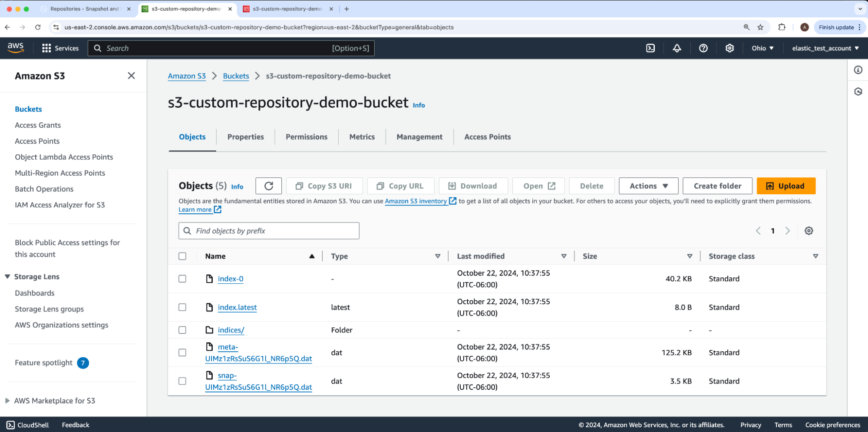Check the meta- dat file checkbox

182,352
